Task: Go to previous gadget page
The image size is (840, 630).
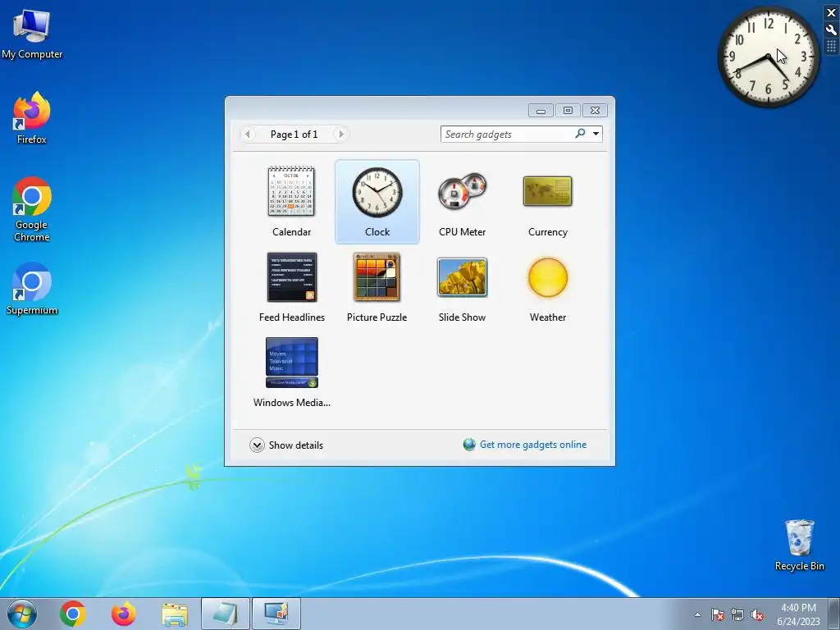Action: [248, 134]
